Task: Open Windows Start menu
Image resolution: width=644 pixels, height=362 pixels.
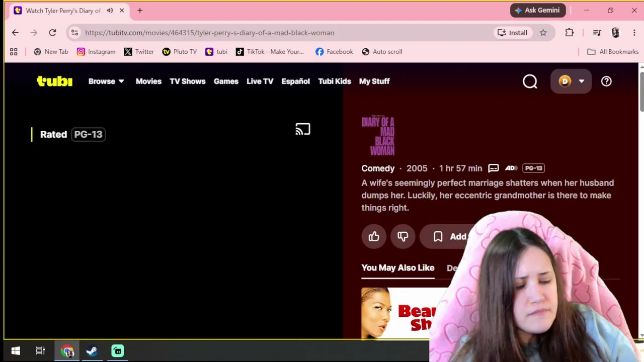Action: [16, 351]
